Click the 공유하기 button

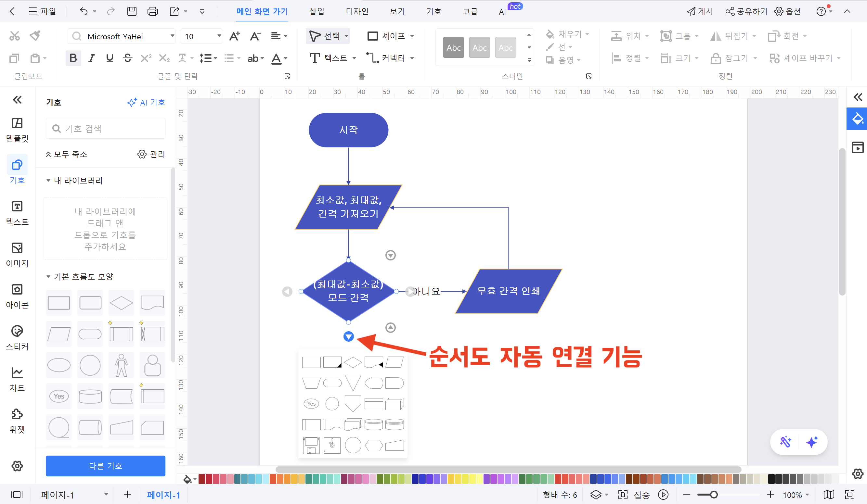tap(746, 11)
